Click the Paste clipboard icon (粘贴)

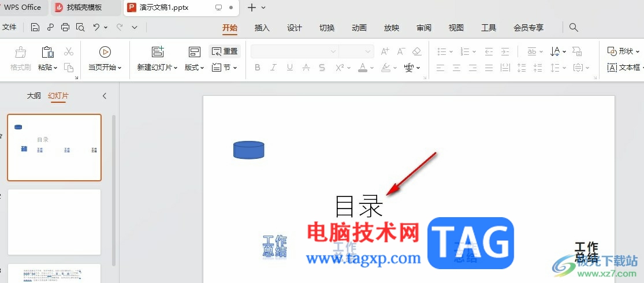pyautogui.click(x=47, y=52)
